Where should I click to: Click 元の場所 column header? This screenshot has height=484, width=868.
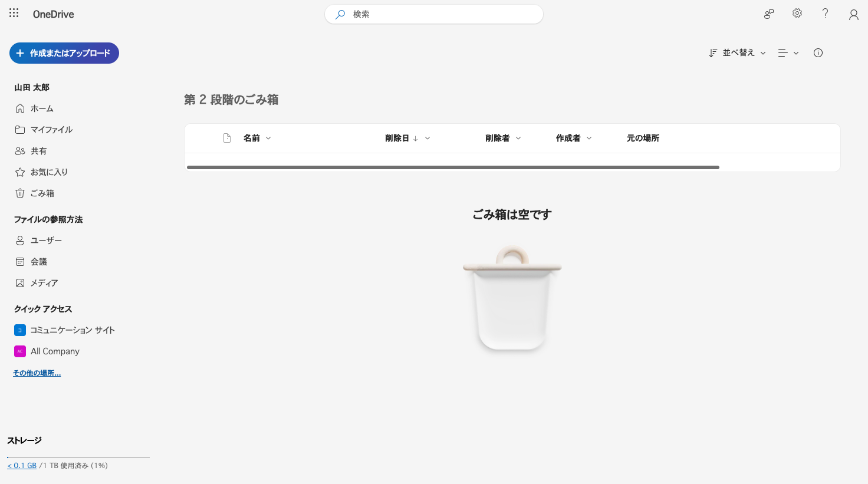coord(643,138)
